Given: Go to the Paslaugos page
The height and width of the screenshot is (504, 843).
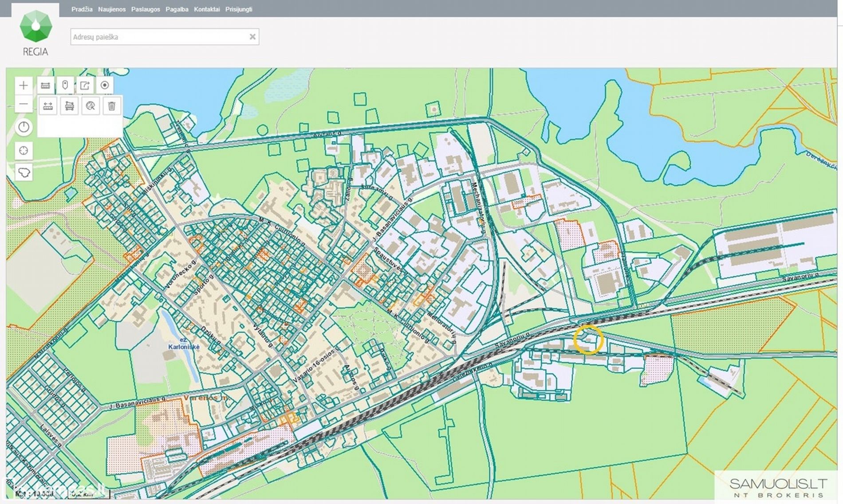Looking at the screenshot, I should point(145,9).
